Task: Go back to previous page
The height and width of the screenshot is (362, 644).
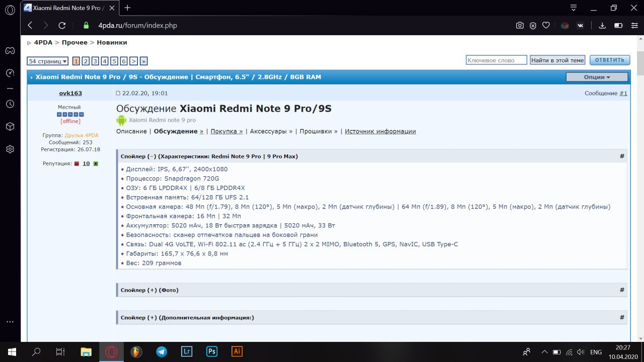Action: point(30,25)
